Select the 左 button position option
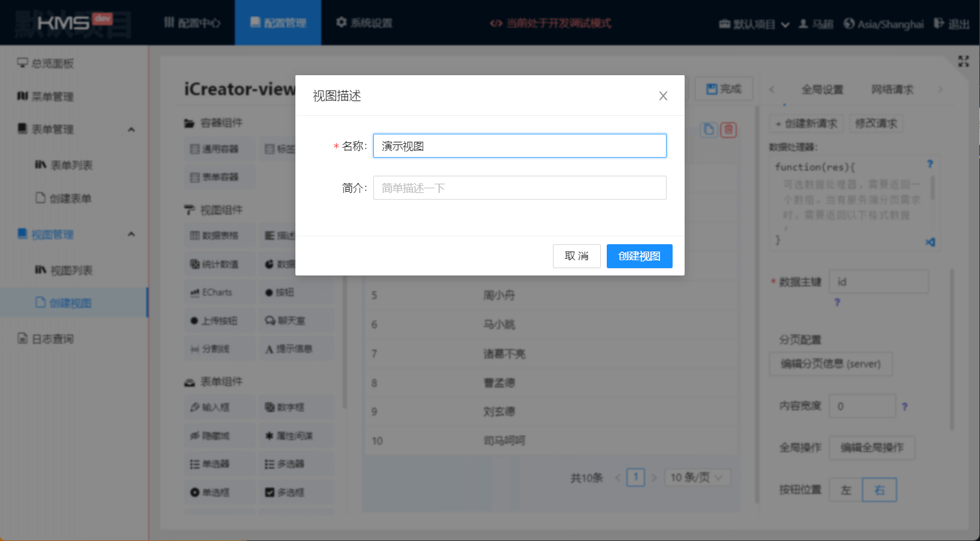Image resolution: width=980 pixels, height=541 pixels. (x=846, y=490)
